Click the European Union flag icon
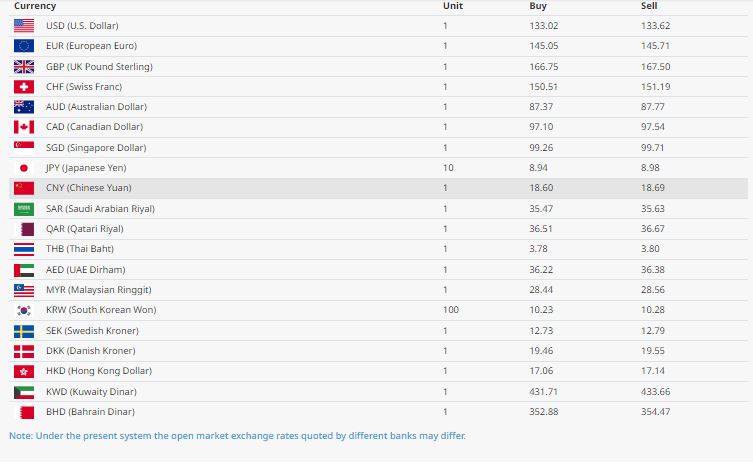Viewport: 753px width, 469px height. (x=25, y=46)
